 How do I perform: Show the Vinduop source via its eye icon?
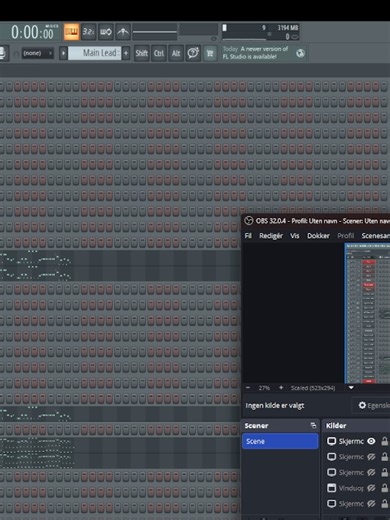pyautogui.click(x=371, y=488)
